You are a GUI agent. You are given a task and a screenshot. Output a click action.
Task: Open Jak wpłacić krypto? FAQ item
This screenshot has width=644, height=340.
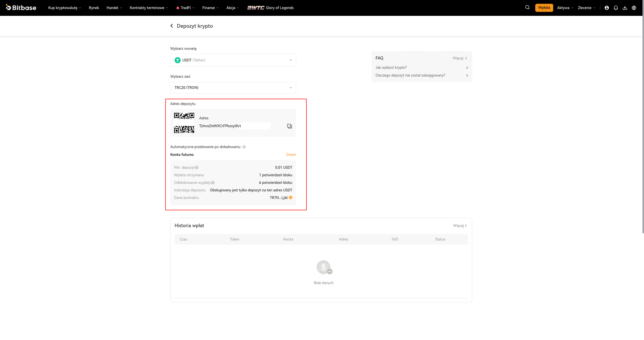click(x=422, y=67)
